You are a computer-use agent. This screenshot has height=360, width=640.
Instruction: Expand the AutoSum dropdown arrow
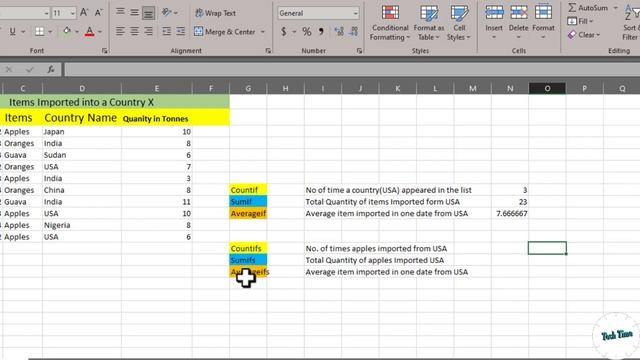pyautogui.click(x=616, y=8)
